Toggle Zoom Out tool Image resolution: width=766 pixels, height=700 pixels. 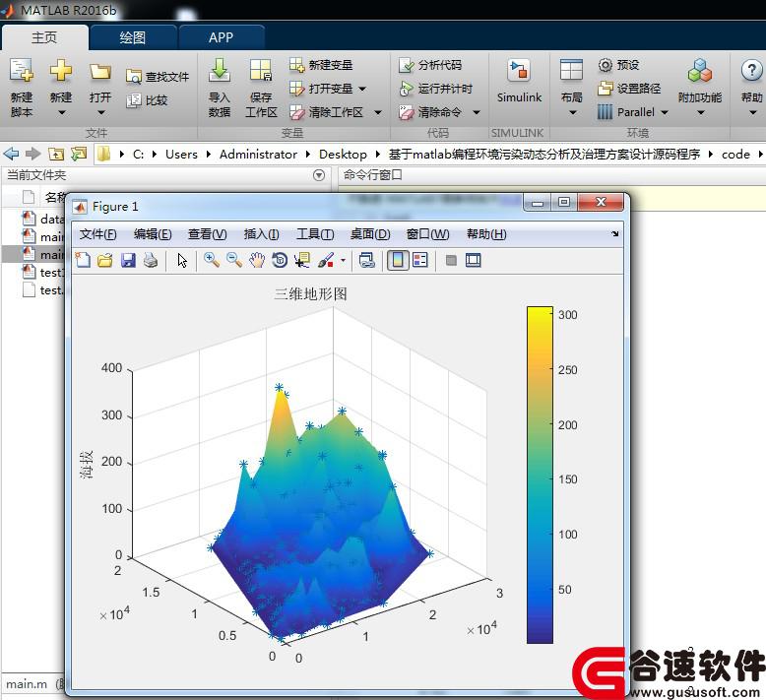click(234, 260)
